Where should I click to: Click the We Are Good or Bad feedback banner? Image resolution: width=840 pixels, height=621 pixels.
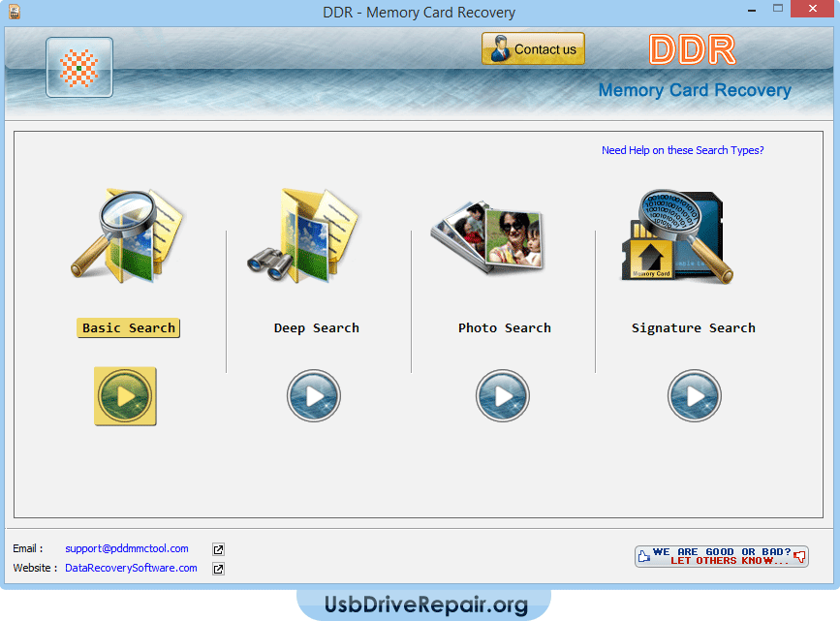point(722,556)
